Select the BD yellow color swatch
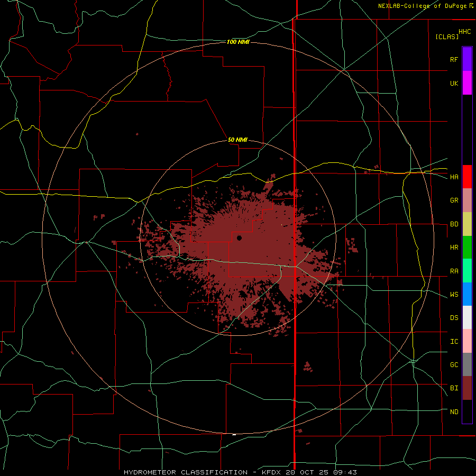The height and width of the screenshot is (476, 476). click(467, 224)
